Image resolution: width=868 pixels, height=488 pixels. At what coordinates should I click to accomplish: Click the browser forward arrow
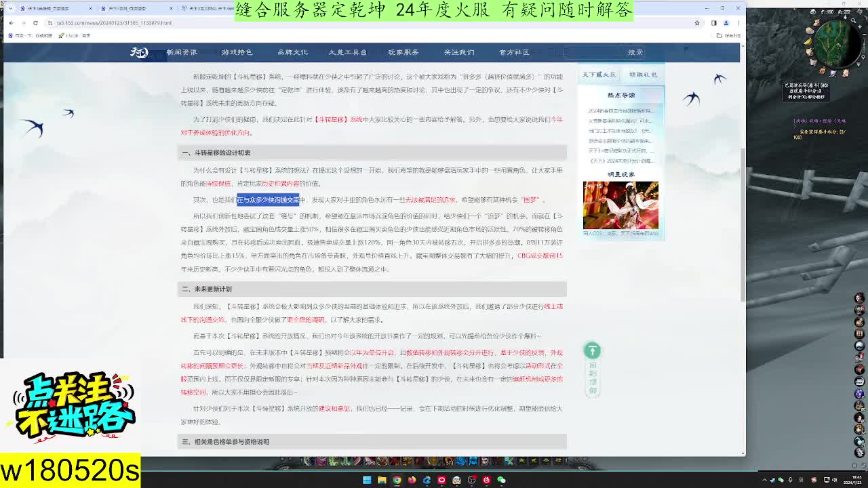tap(23, 22)
